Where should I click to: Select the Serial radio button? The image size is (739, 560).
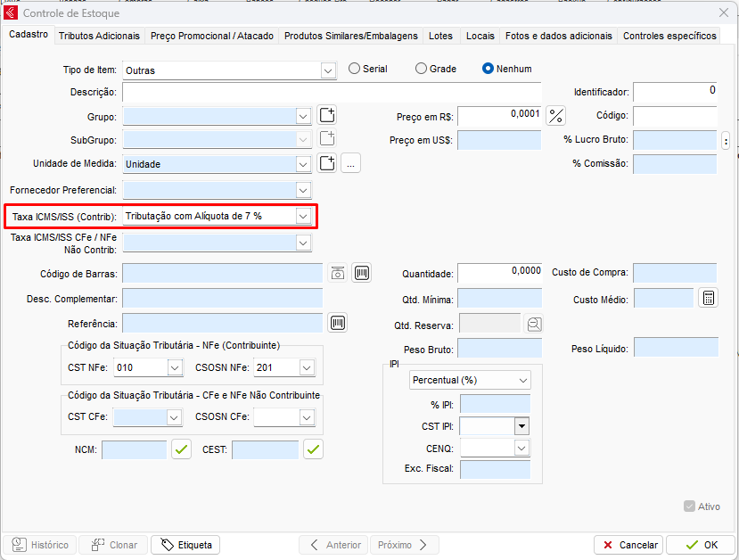355,69
